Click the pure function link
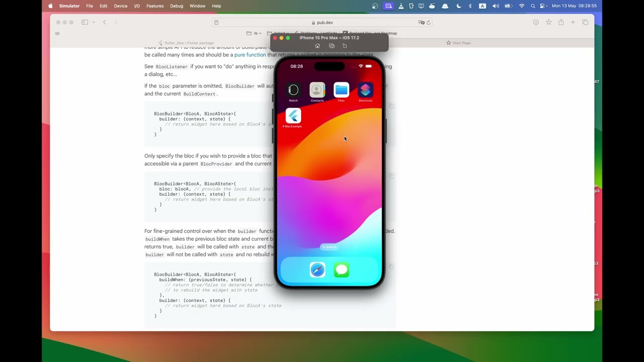644x362 pixels. tap(250, 55)
